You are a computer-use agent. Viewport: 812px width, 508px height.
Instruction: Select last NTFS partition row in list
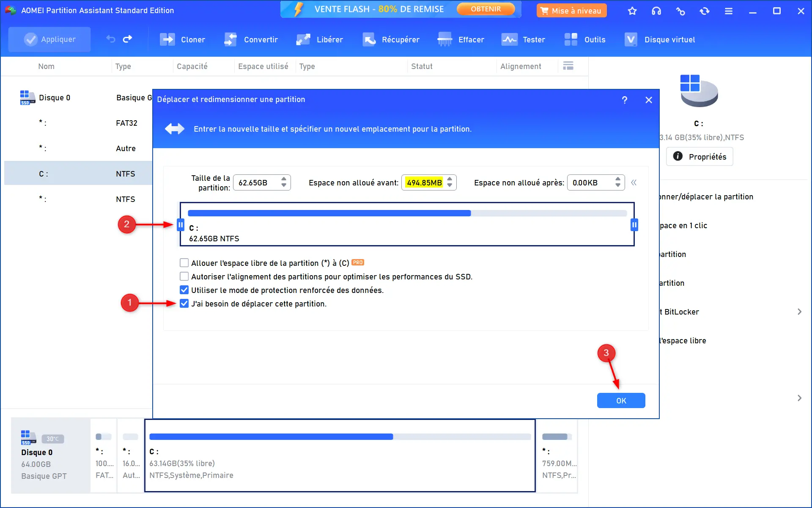78,199
